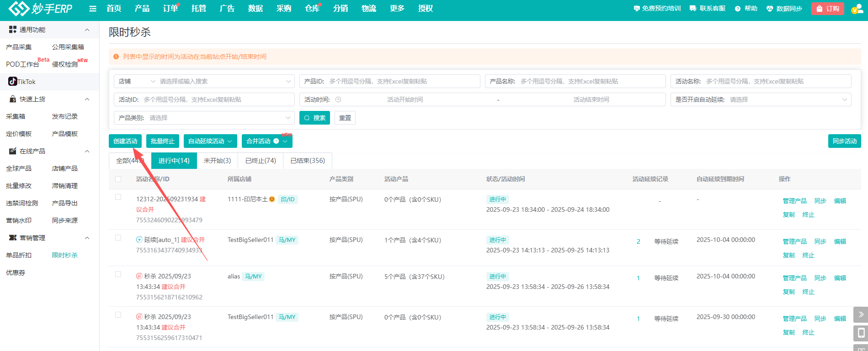Click the double-arrow expand icon at right edge
Screen dimensions: 868x351
click(861, 314)
